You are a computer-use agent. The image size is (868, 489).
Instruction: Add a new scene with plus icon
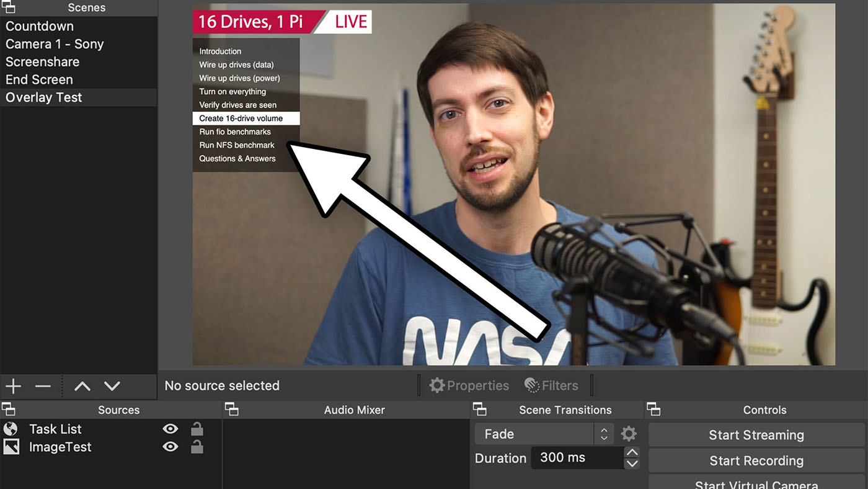click(x=13, y=386)
